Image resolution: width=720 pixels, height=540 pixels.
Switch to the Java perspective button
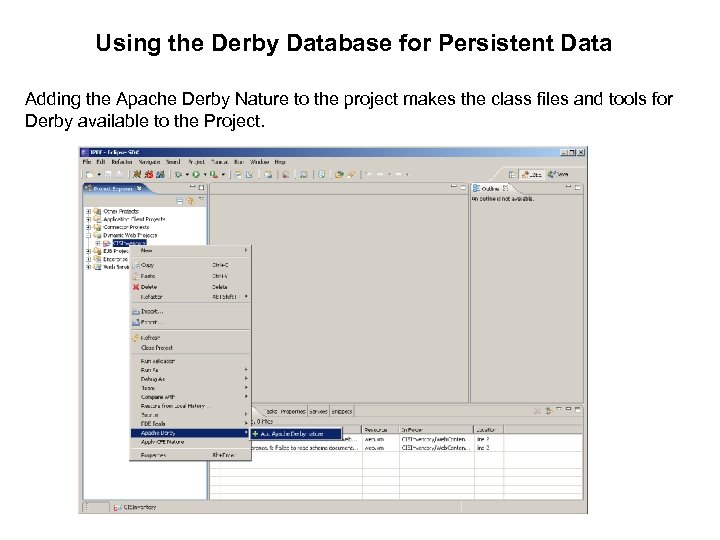pyautogui.click(x=558, y=174)
